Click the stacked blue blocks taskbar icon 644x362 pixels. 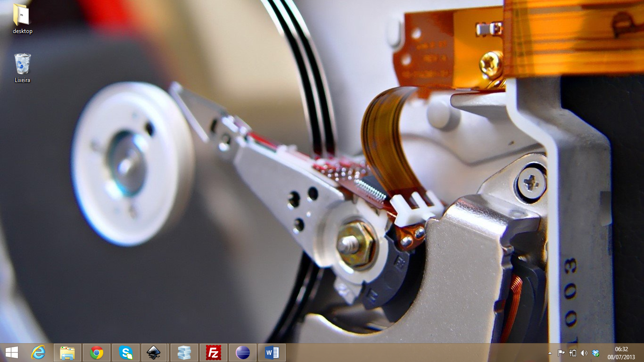(x=184, y=353)
